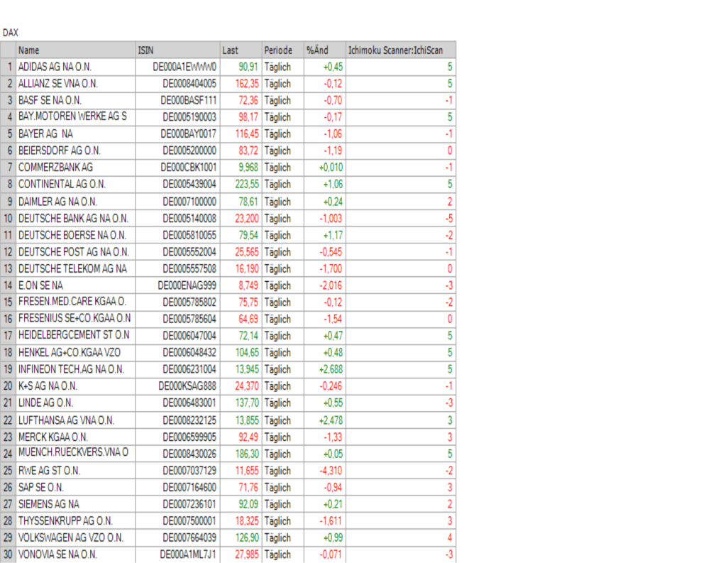Select BAYER AG NA name cell
Screen dimensions: 728x563
76,133
